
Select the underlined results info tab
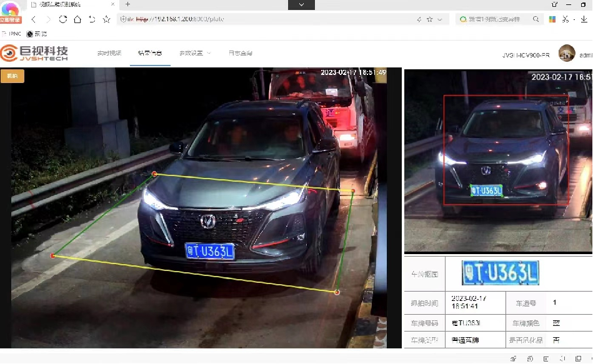(150, 53)
